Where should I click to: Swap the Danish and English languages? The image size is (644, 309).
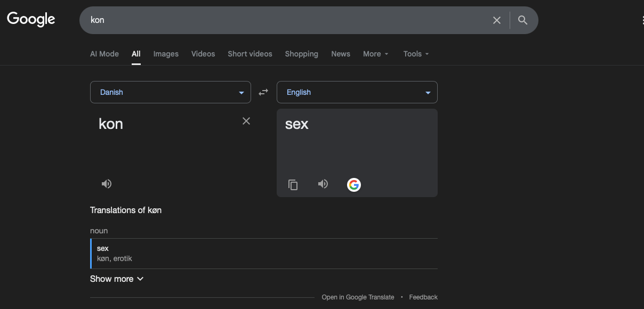pos(263,92)
